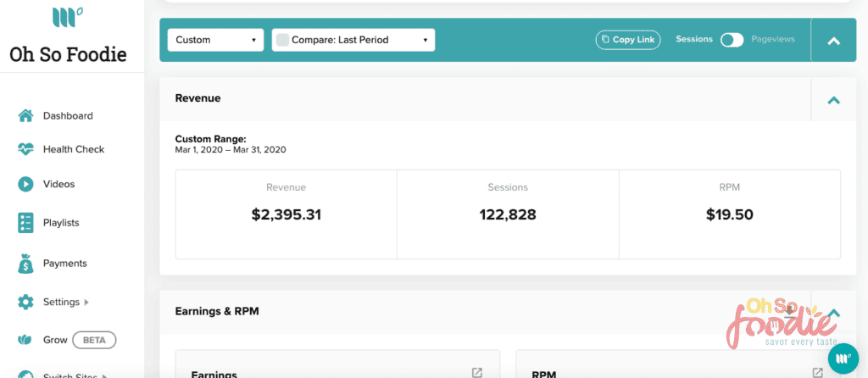Image resolution: width=868 pixels, height=378 pixels.
Task: Click the $19.50 RPM value
Action: (730, 214)
